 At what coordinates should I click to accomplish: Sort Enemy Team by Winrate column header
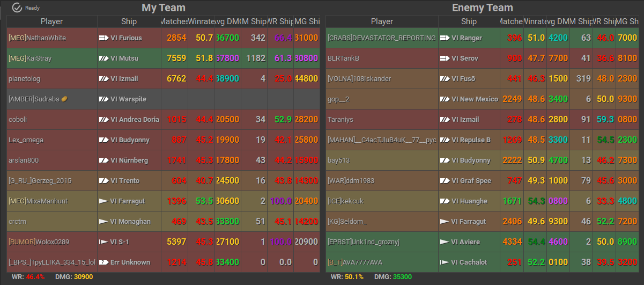535,22
